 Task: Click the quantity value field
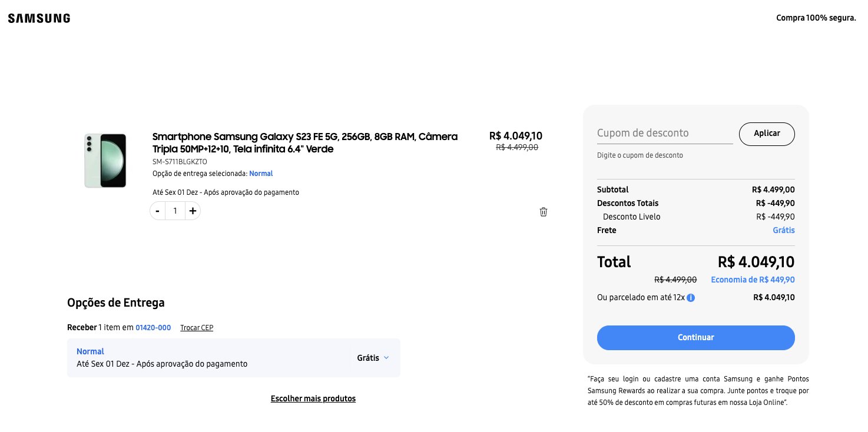click(175, 211)
